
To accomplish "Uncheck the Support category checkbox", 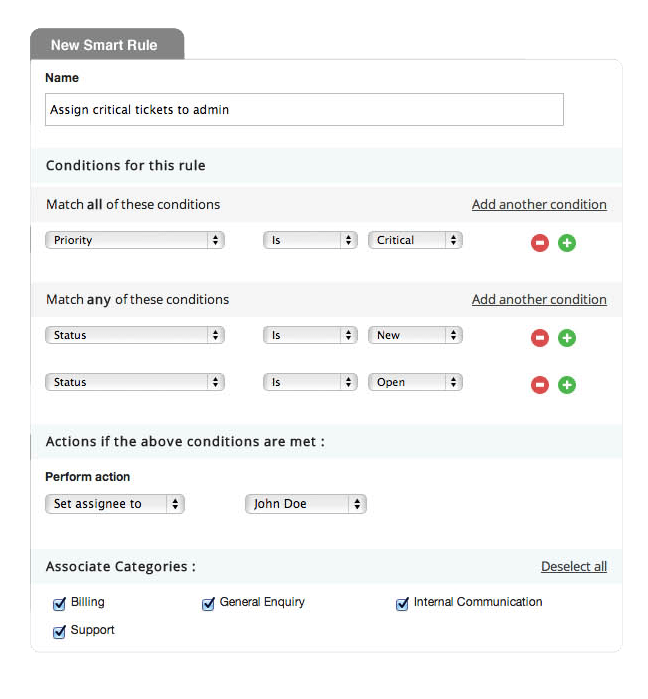I will [59, 632].
